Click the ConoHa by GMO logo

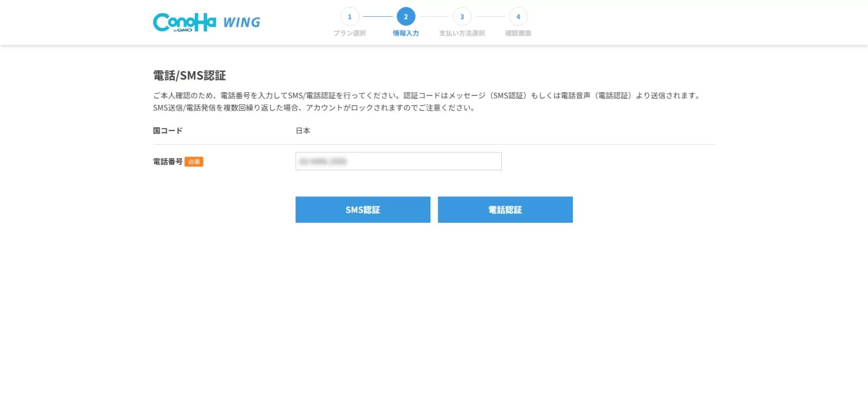coord(184,22)
